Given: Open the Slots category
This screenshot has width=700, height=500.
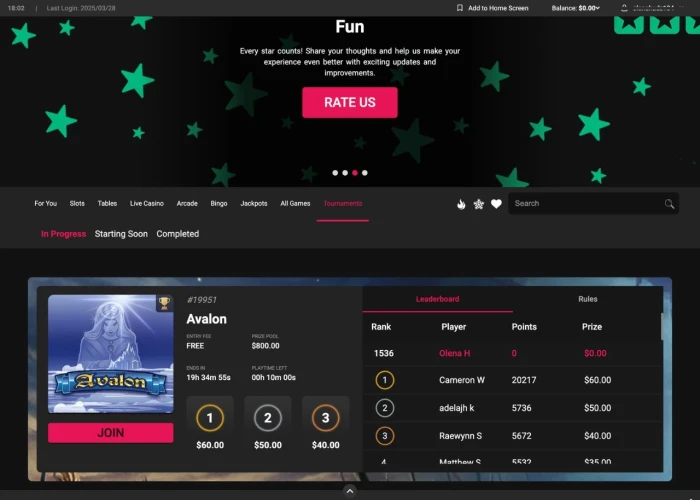Looking at the screenshot, I should pos(77,204).
